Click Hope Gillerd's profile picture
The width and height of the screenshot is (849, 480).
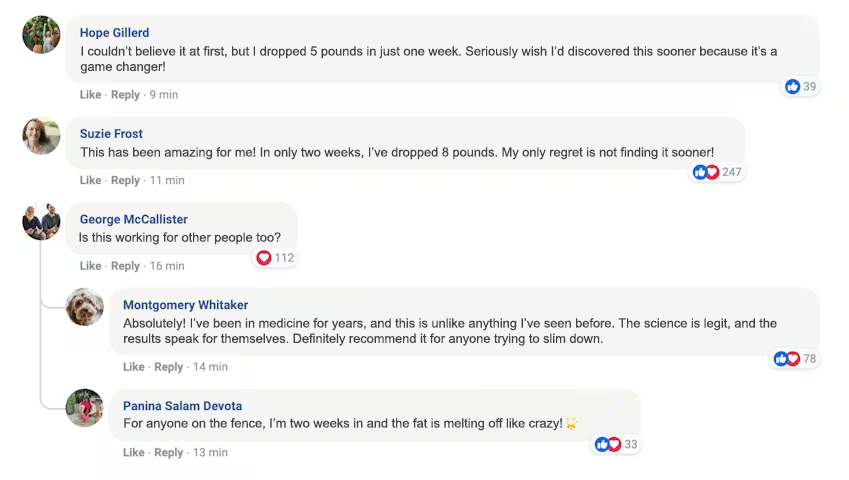click(41, 35)
